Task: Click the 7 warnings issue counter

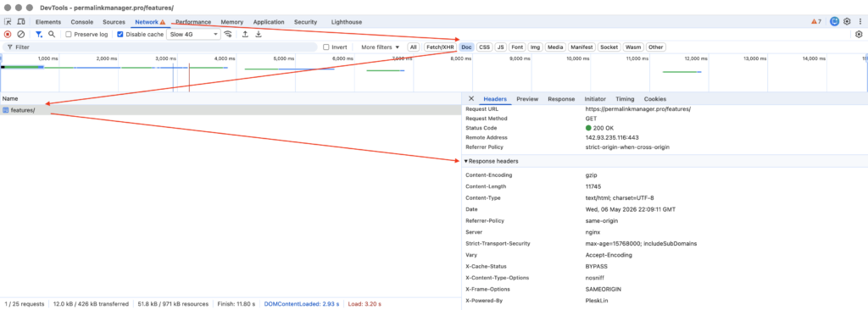Action: pos(816,21)
